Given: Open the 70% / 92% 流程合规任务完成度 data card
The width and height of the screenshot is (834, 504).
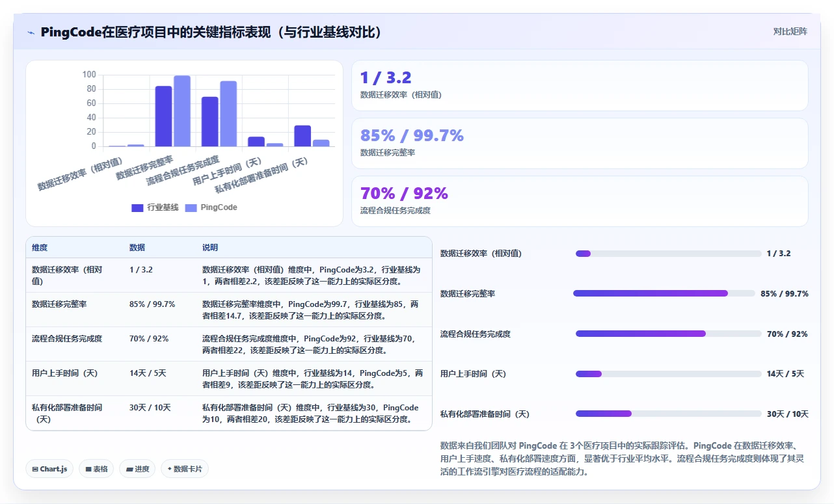Looking at the screenshot, I should pos(580,201).
